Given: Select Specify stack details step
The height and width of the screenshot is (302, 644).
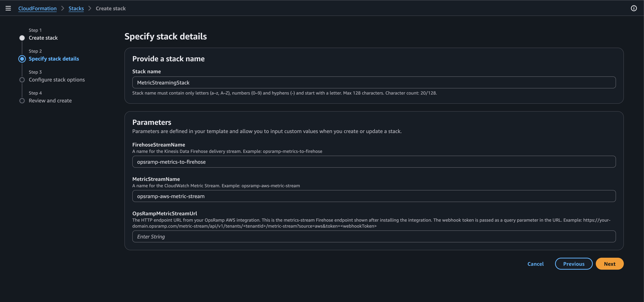Looking at the screenshot, I should 54,59.
